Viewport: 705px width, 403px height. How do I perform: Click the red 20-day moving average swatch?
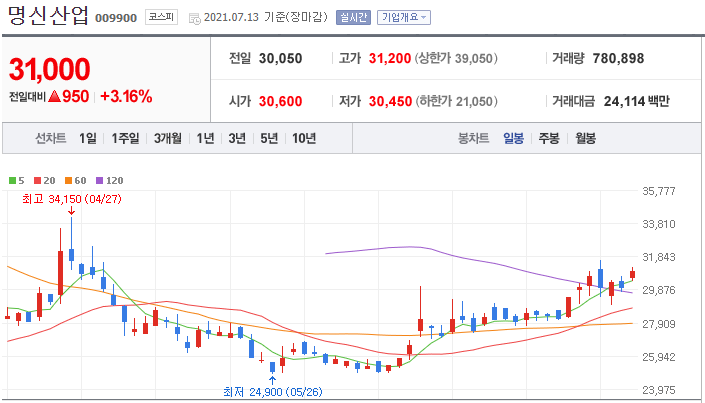(37, 181)
